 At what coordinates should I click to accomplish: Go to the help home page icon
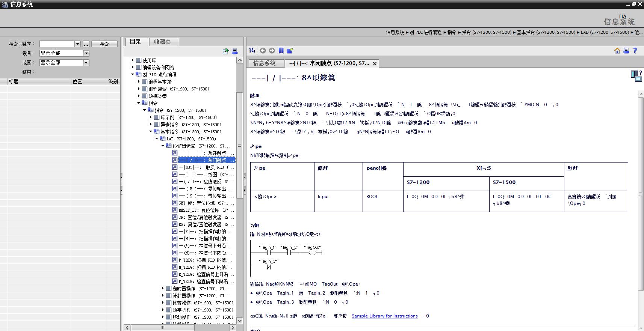617,51
